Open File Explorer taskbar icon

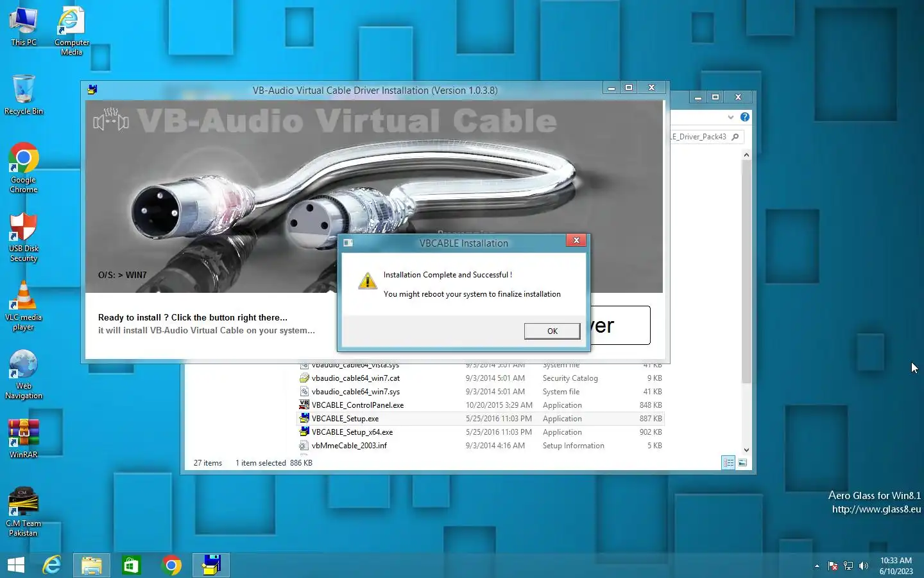coord(92,565)
